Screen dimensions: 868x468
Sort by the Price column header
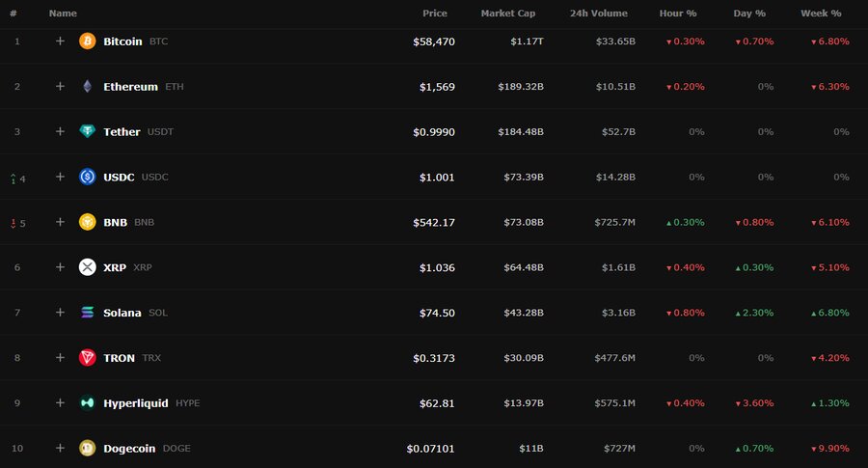point(435,14)
